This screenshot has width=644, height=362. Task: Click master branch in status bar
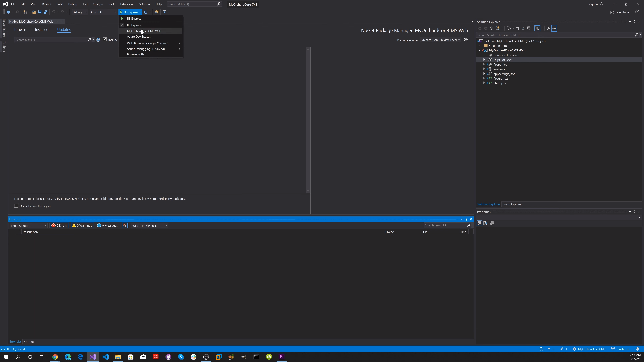(x=620, y=349)
